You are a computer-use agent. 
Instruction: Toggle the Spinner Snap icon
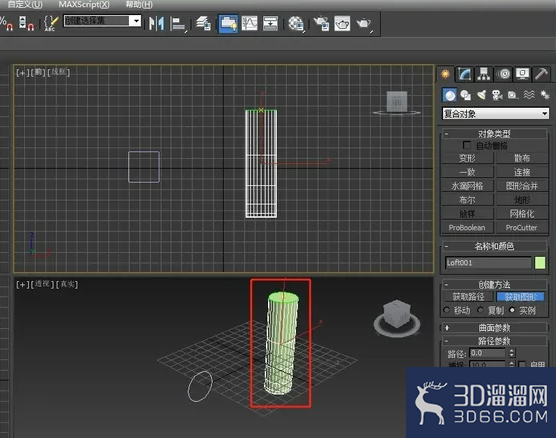pyautogui.click(x=27, y=23)
